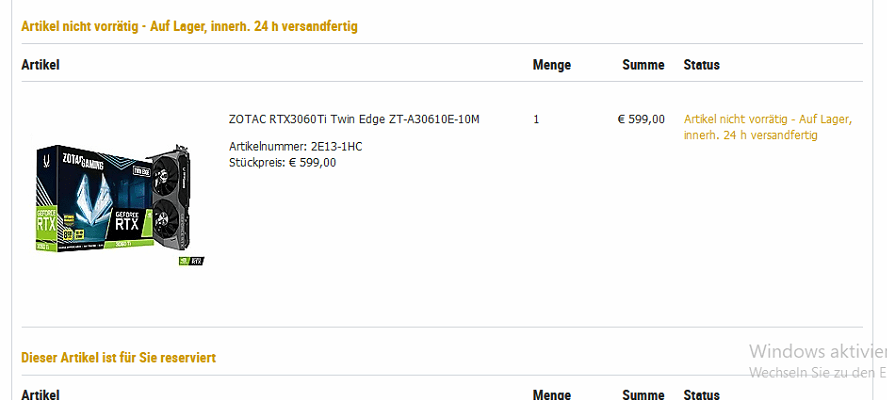Click the Stückpreis € 599,00 line
Image resolution: width=887 pixels, height=400 pixels.
tap(282, 162)
